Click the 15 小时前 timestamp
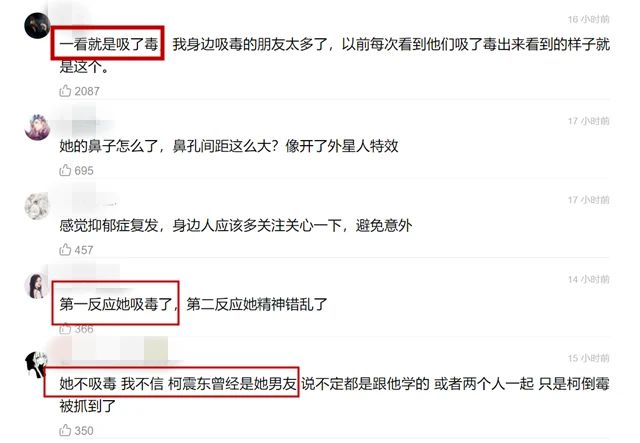The height and width of the screenshot is (443, 640). click(x=588, y=358)
